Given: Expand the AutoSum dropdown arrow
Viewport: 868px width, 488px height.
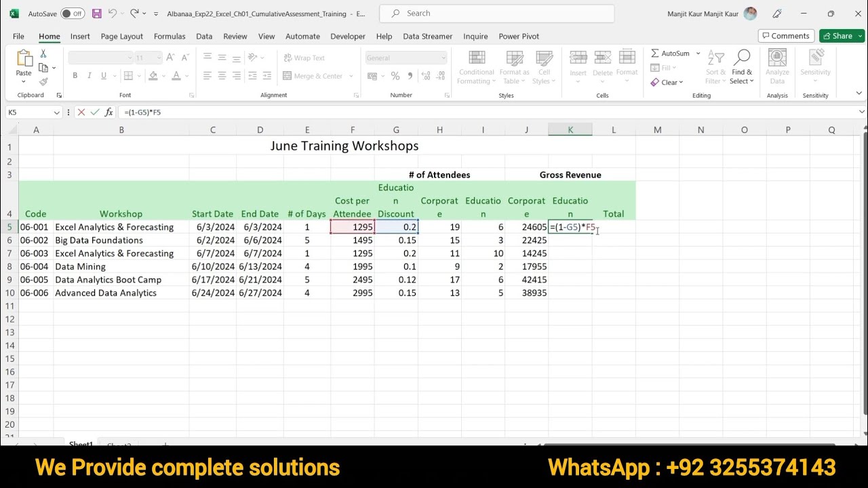Looking at the screenshot, I should pyautogui.click(x=698, y=54).
